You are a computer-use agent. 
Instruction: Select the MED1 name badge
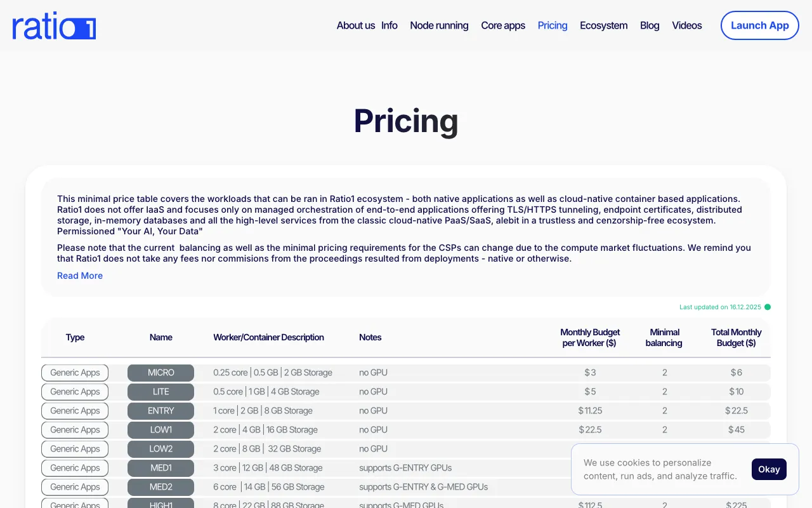(x=160, y=468)
